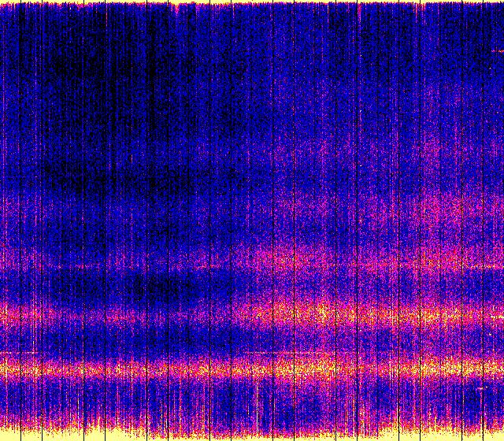Viewport: 504px width, 441px height.
Task: Click the thin yellow strip along the top edge
Action: (x=252, y=2)
